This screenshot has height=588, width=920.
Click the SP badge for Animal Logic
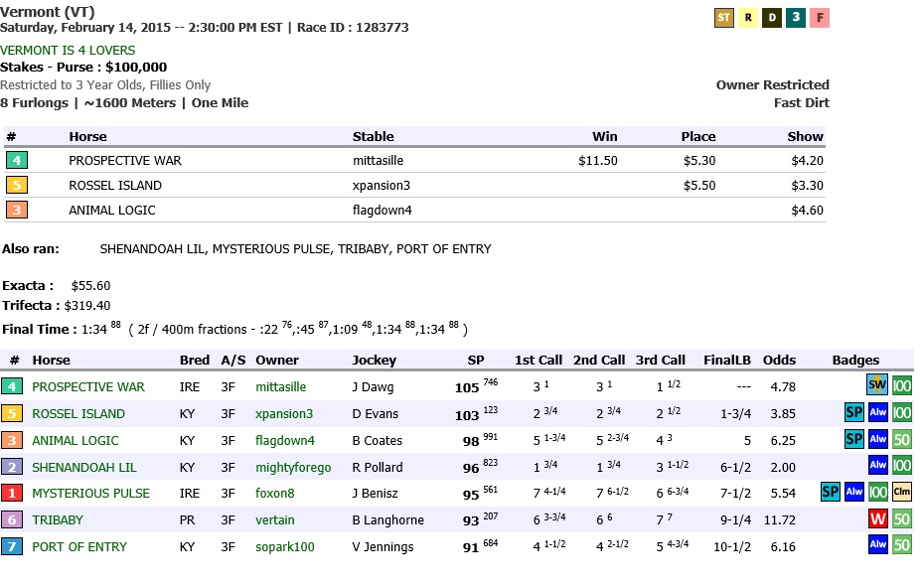(853, 440)
